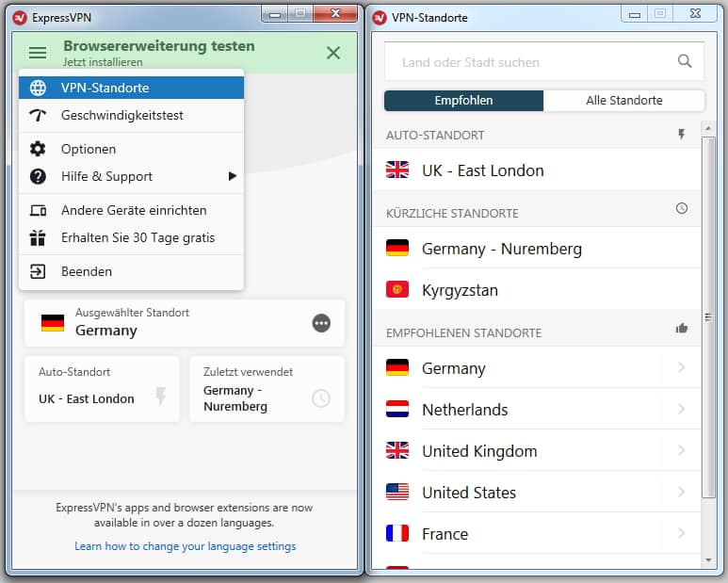Click the German flag beside Nuremberg
Image resolution: width=728 pixels, height=583 pixels.
click(397, 248)
